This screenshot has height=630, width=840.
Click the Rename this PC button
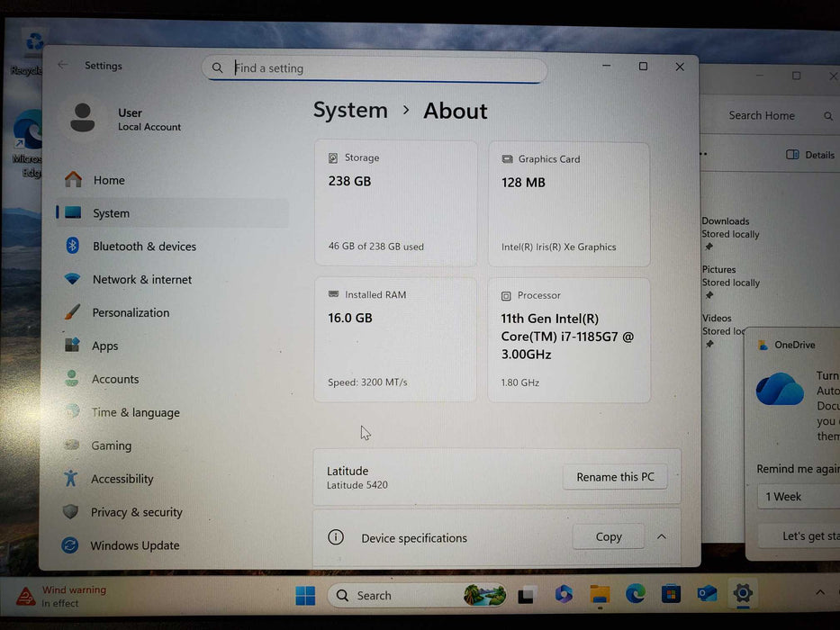coord(615,477)
